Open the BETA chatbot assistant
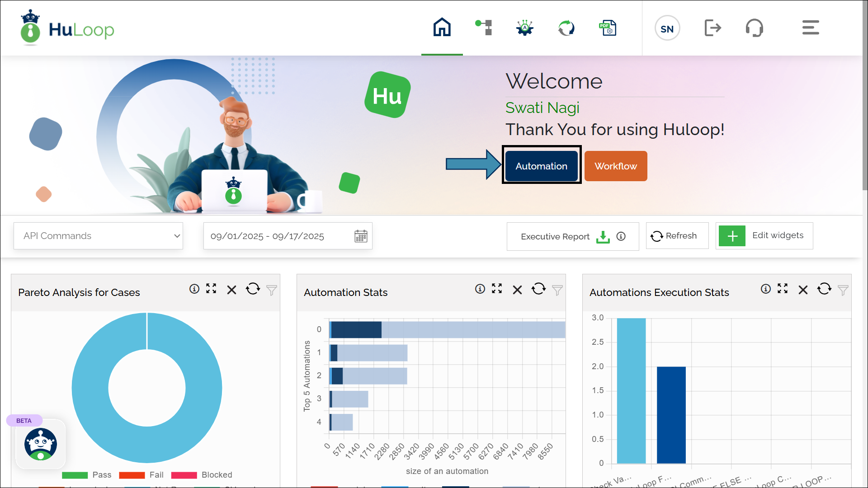This screenshot has height=488, width=868. (41, 444)
